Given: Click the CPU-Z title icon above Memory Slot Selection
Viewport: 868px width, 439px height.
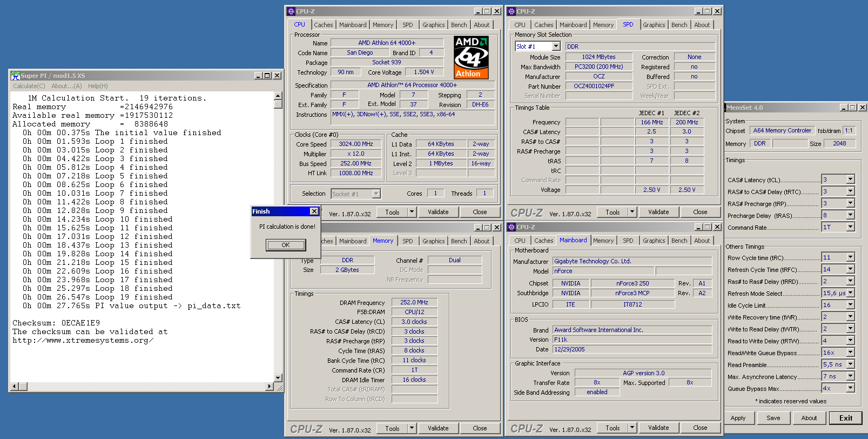Looking at the screenshot, I should pyautogui.click(x=512, y=11).
